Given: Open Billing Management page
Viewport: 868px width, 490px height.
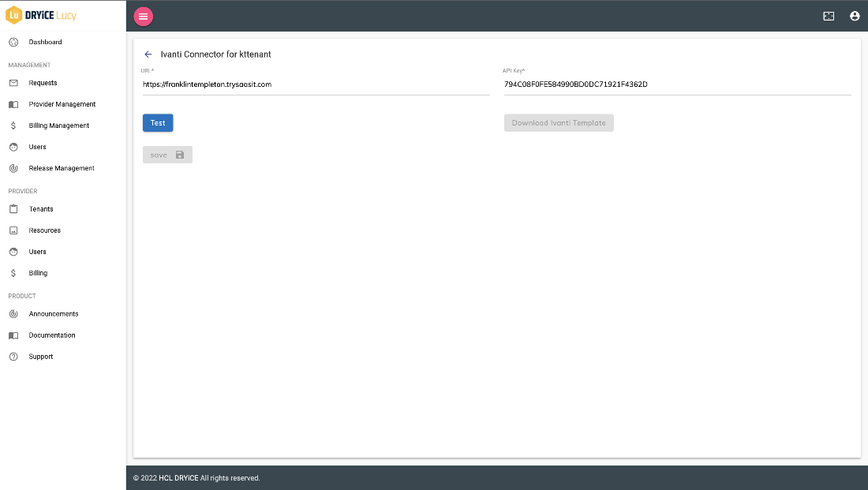Looking at the screenshot, I should tap(59, 125).
